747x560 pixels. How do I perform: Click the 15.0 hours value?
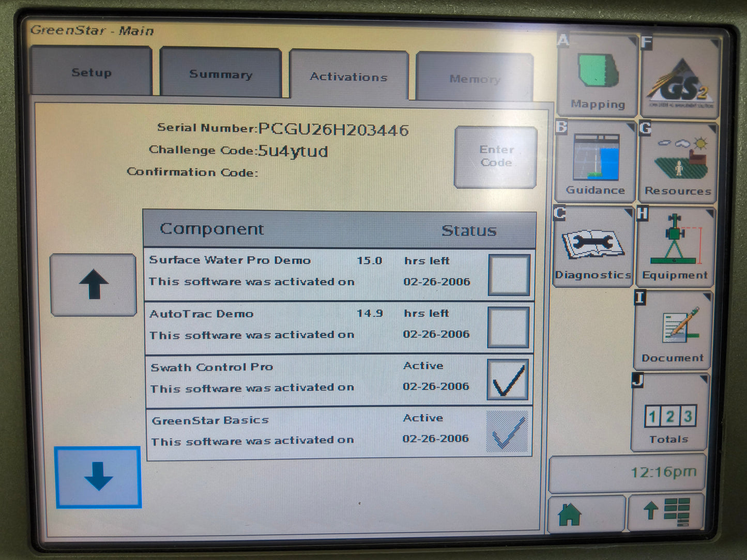[370, 260]
